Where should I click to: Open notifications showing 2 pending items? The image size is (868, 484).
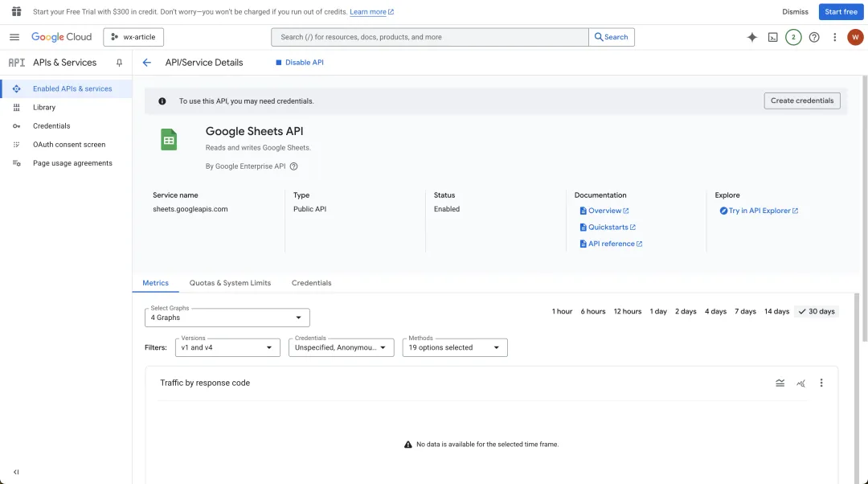coord(793,37)
